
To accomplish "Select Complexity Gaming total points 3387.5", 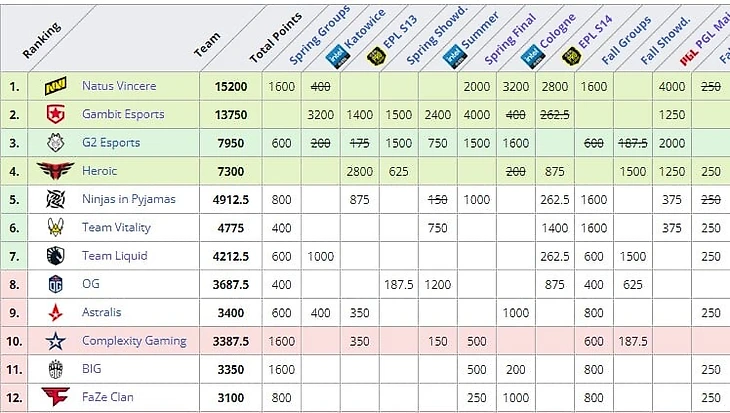I will (x=231, y=341).
